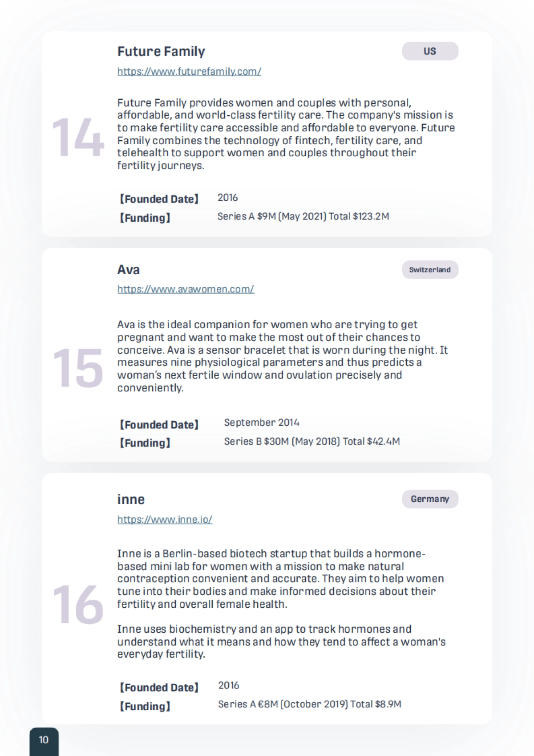Click the Future Family heading
The image size is (534, 756).
[161, 52]
